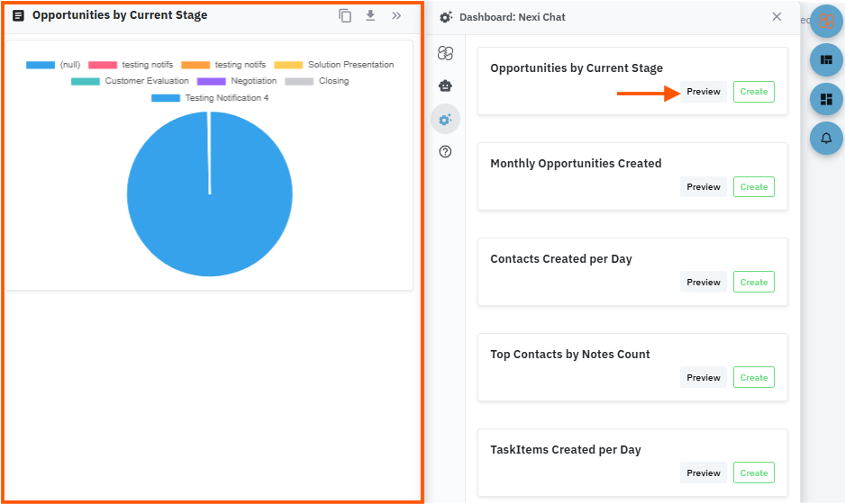Close the Dashboard: Nexi Chat panel
The width and height of the screenshot is (845, 504).
click(777, 16)
